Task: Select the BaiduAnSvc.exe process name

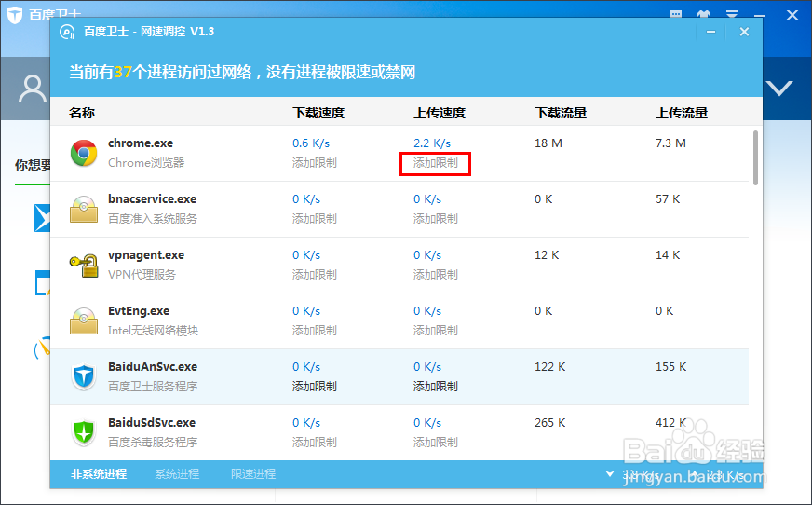Action: point(153,367)
